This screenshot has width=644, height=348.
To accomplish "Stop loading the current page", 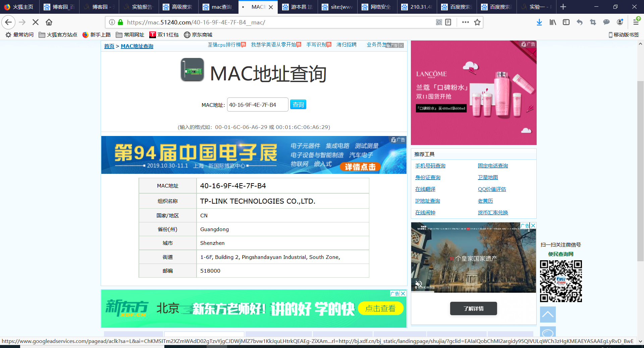I will pyautogui.click(x=36, y=22).
